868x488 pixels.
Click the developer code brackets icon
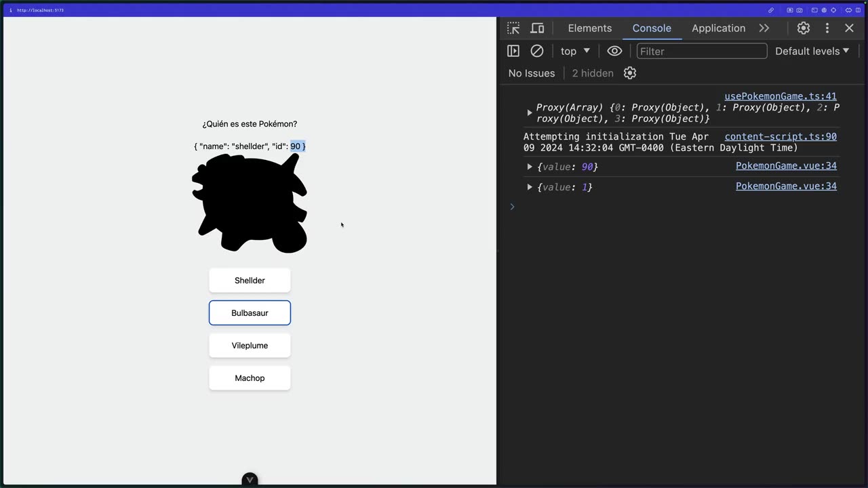pyautogui.click(x=848, y=10)
